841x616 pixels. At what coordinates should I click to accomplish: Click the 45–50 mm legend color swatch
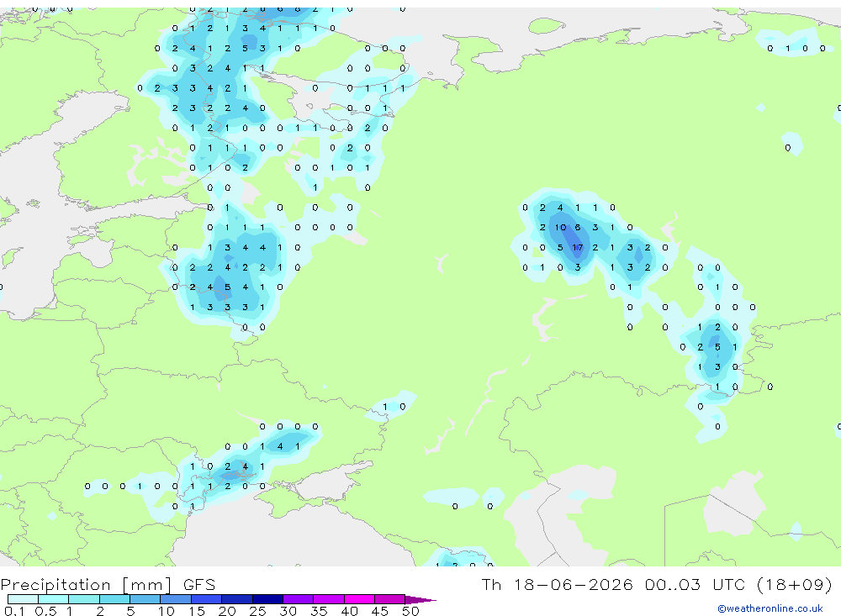coord(389,599)
